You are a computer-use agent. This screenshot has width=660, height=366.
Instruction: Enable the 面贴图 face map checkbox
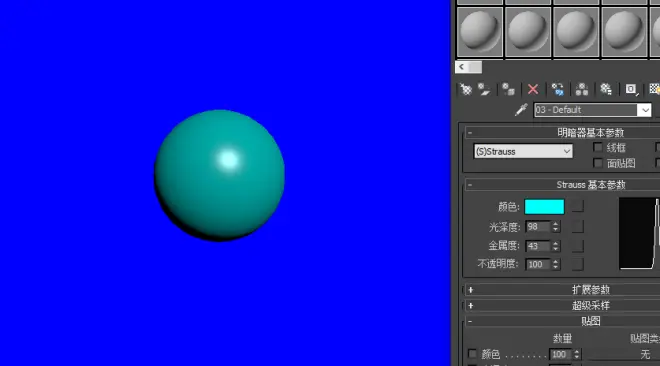point(598,163)
